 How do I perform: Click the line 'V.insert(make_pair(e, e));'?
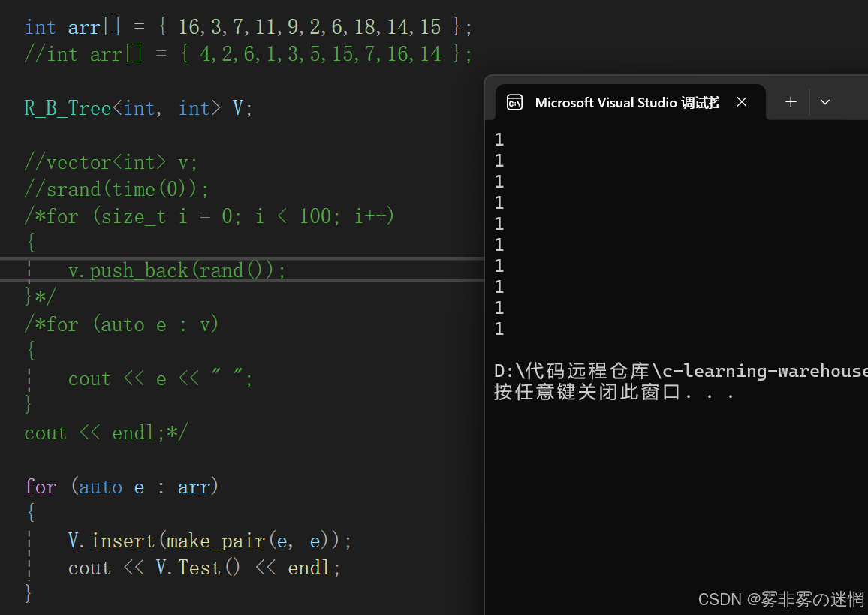click(209, 541)
